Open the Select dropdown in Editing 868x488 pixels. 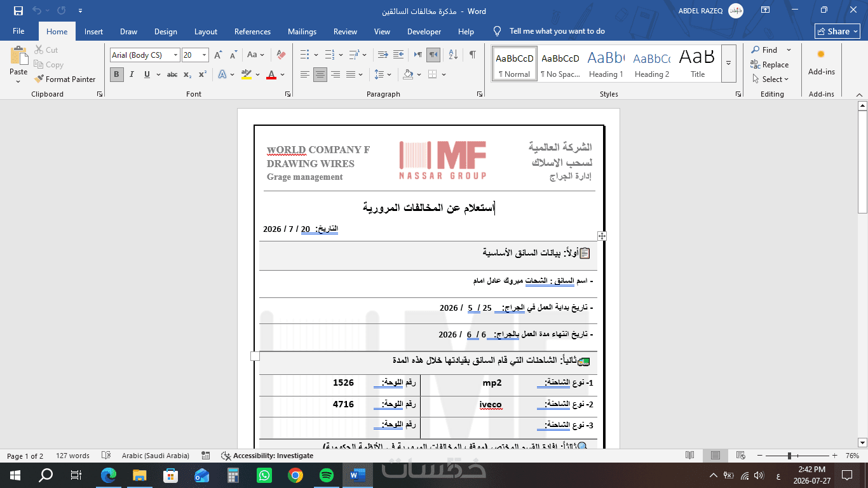click(770, 79)
